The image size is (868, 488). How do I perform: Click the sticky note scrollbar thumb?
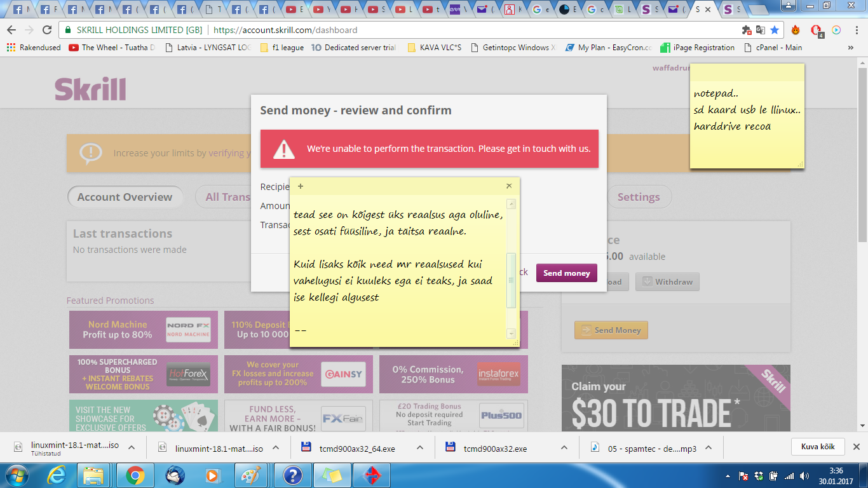click(x=511, y=280)
